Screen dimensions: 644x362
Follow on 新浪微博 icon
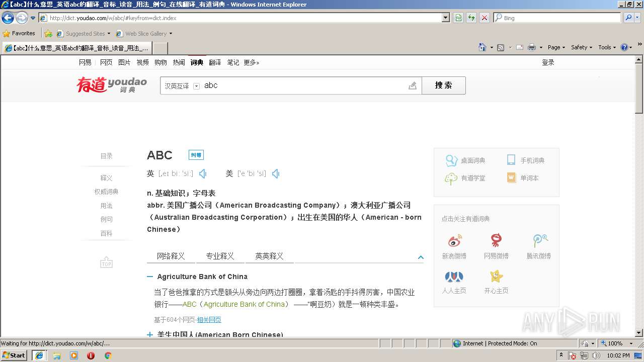454,240
